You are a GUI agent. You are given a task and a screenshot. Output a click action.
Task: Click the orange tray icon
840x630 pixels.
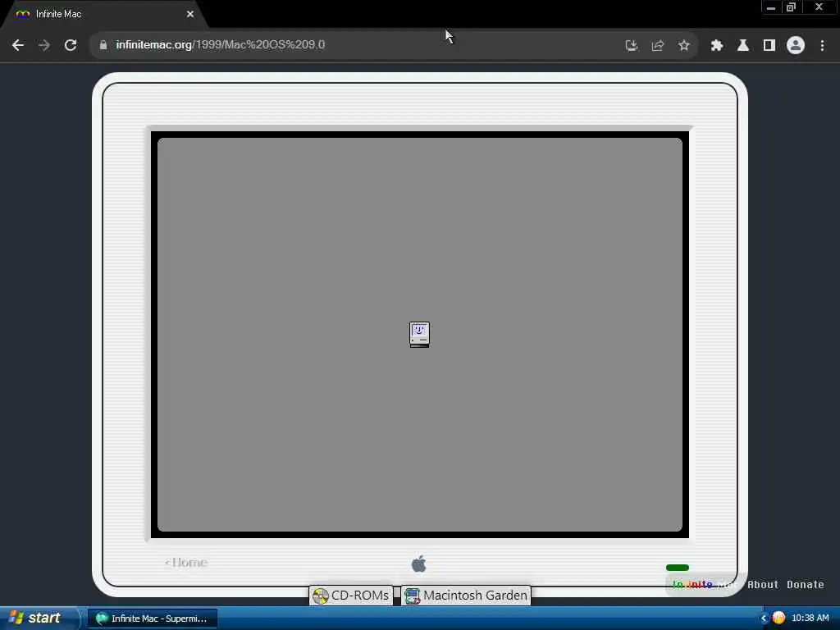click(x=778, y=619)
